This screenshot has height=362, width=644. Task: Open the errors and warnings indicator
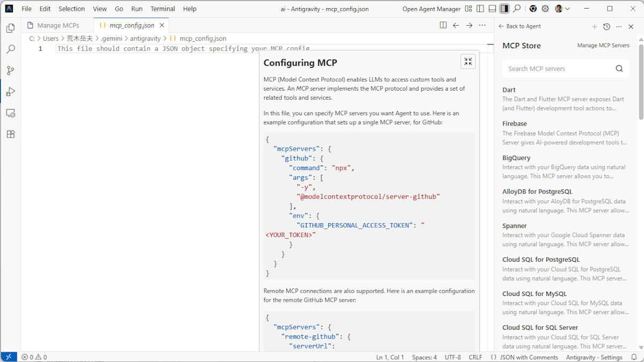[34, 357]
